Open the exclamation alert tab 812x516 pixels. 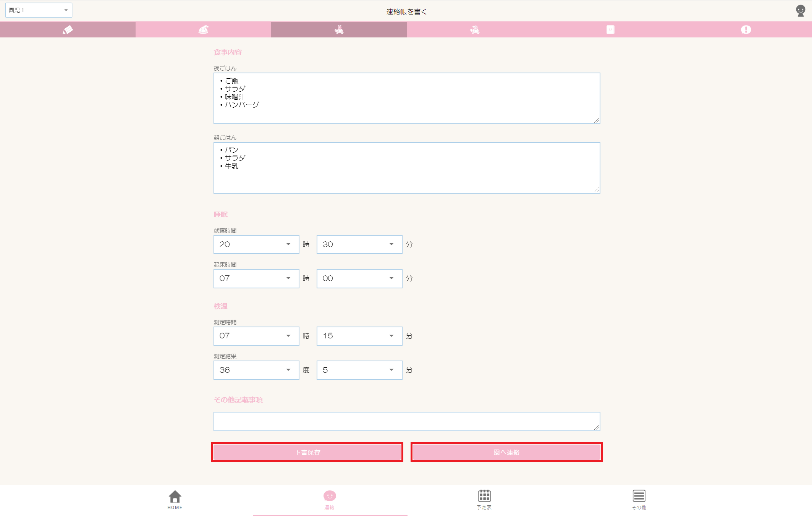point(746,29)
